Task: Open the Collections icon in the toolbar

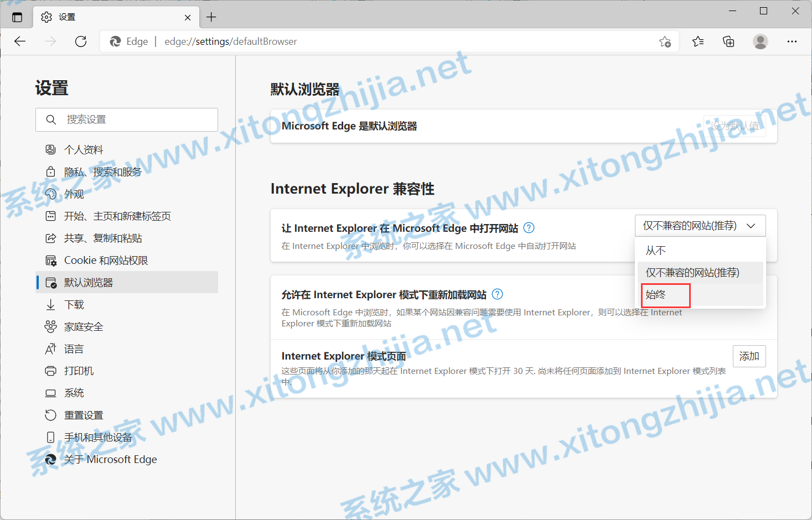Action: pyautogui.click(x=728, y=41)
